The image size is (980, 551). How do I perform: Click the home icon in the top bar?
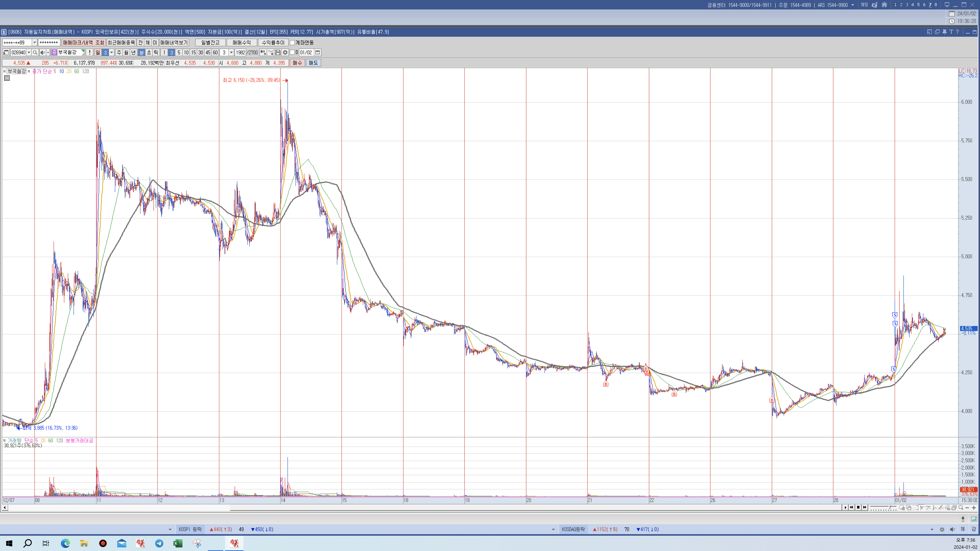click(884, 5)
